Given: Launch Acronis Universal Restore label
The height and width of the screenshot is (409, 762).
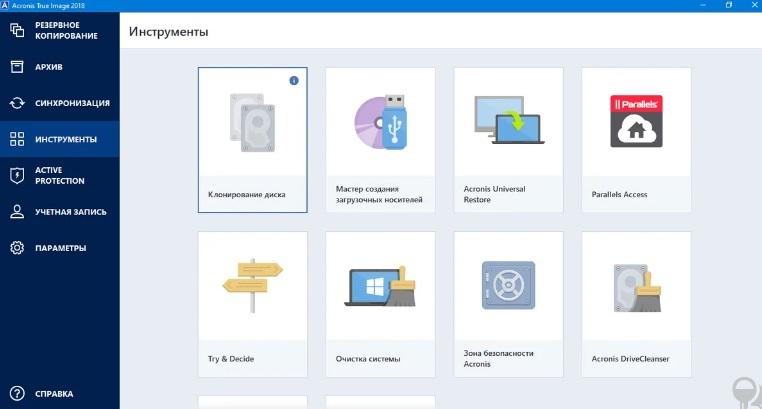Looking at the screenshot, I should 494,194.
